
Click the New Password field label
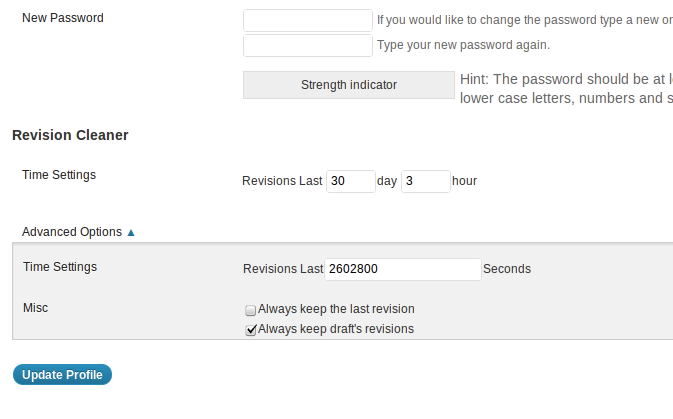tap(62, 18)
